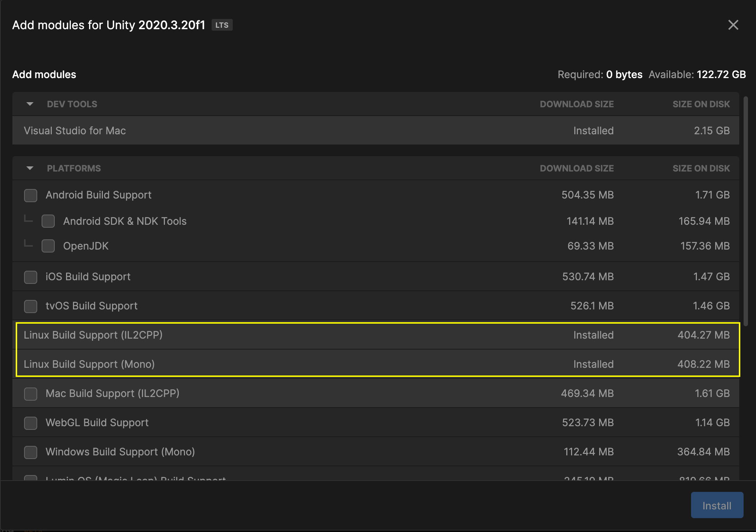Collapse the DEV TOOLS section
Image resolution: width=756 pixels, height=532 pixels.
click(30, 104)
